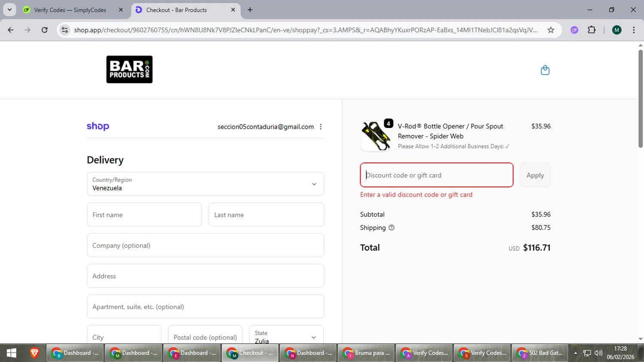Open the Chrome three-dot menu

(634, 30)
